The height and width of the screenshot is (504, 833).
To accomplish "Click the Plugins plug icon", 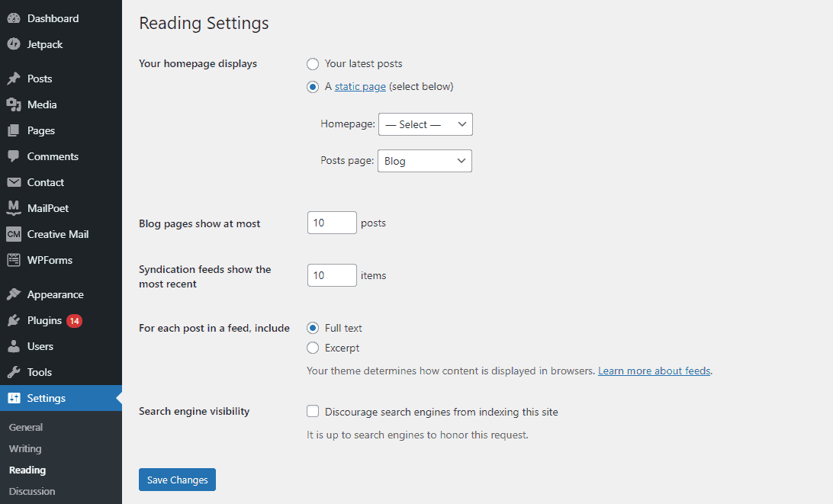I will point(14,320).
